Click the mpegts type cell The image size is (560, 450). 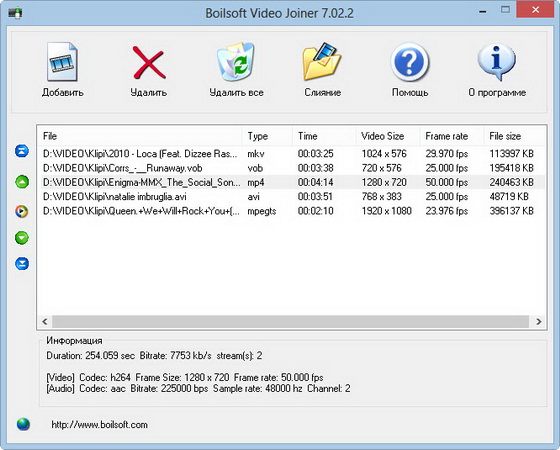coord(262,211)
